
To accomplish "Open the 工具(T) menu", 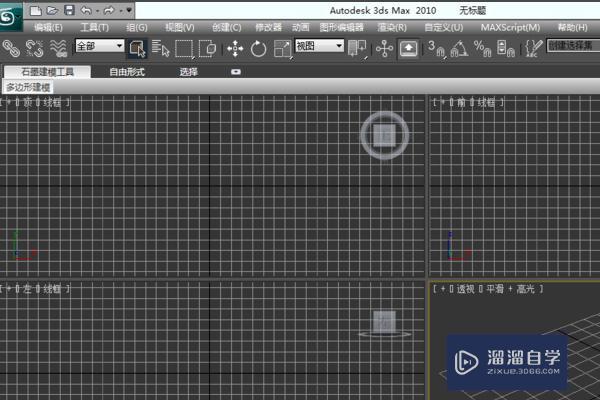I will pyautogui.click(x=95, y=28).
